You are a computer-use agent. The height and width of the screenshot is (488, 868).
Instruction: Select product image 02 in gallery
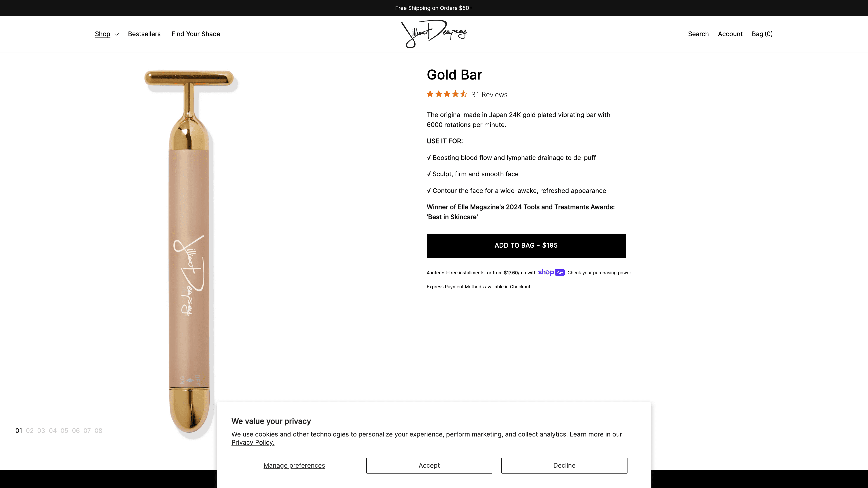pyautogui.click(x=30, y=431)
